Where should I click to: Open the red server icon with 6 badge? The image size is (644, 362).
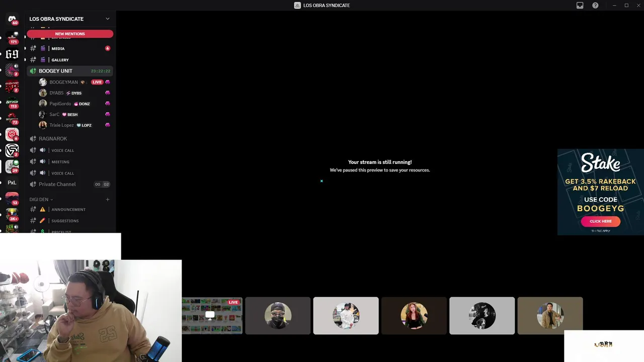pos(12,134)
